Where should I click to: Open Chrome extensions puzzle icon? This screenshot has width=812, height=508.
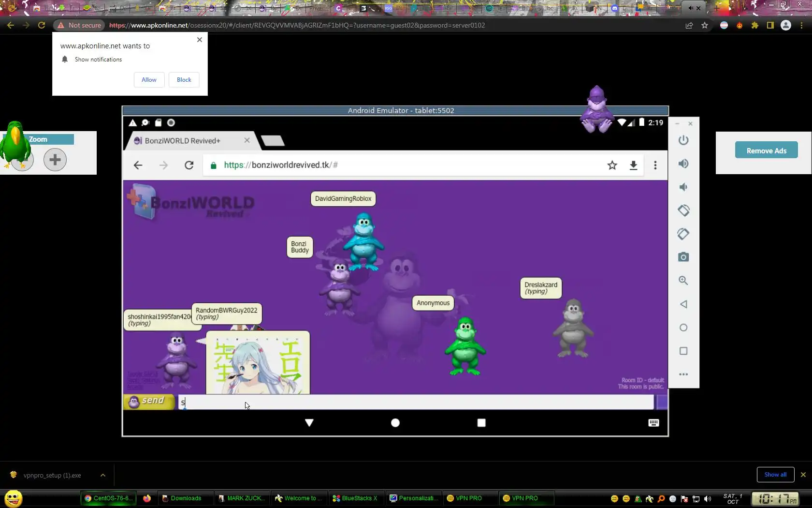755,25
